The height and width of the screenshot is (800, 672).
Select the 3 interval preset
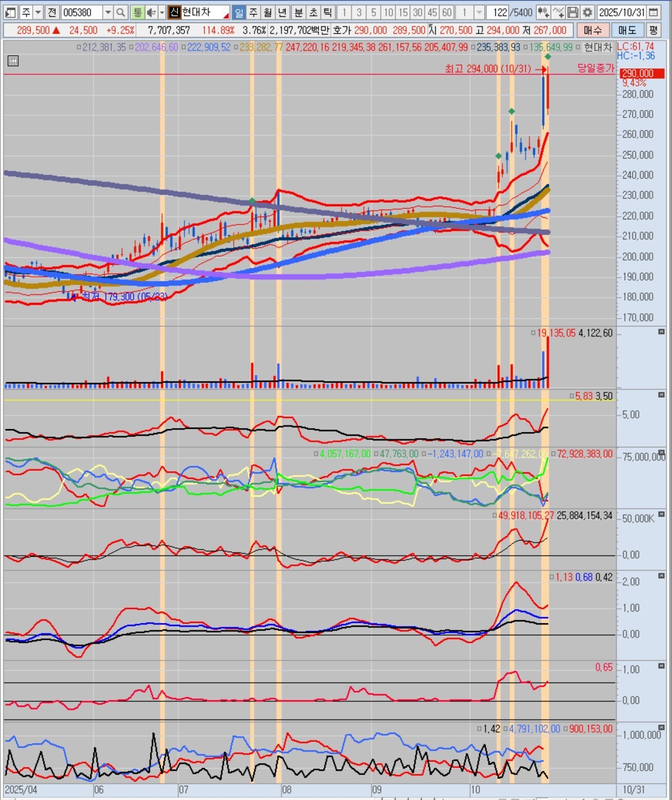tap(359, 12)
